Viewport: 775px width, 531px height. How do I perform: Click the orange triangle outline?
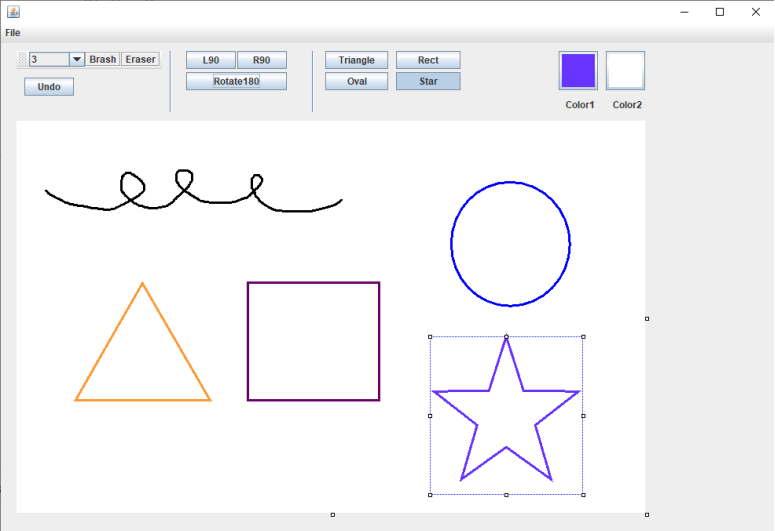[143, 399]
